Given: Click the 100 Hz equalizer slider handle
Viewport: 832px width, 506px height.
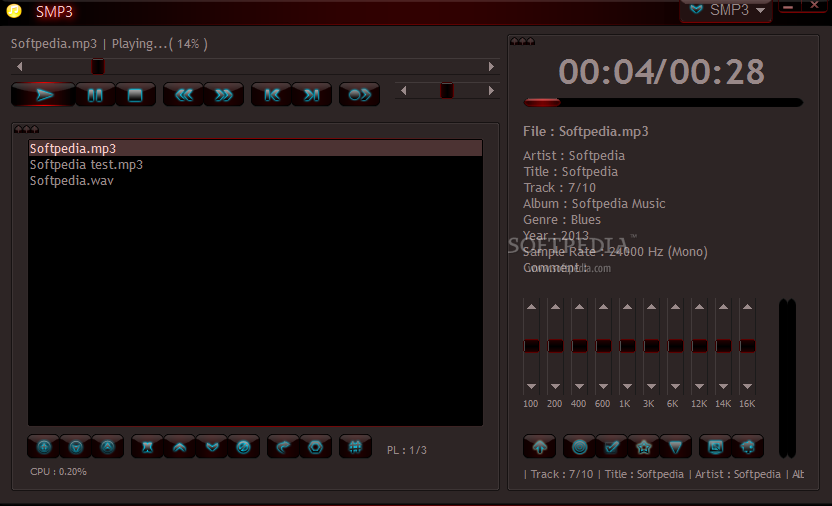Looking at the screenshot, I should [531, 346].
